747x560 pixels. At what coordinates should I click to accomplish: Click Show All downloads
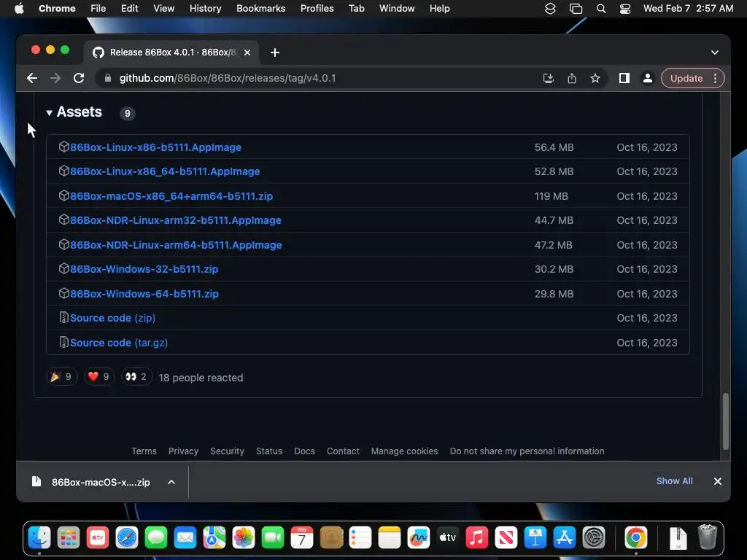click(675, 481)
